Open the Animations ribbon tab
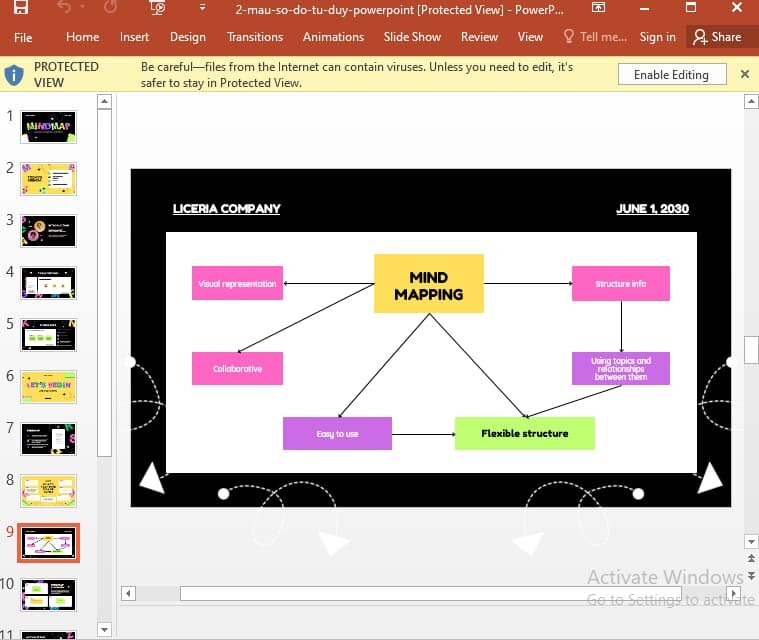This screenshot has height=640, width=759. click(334, 37)
